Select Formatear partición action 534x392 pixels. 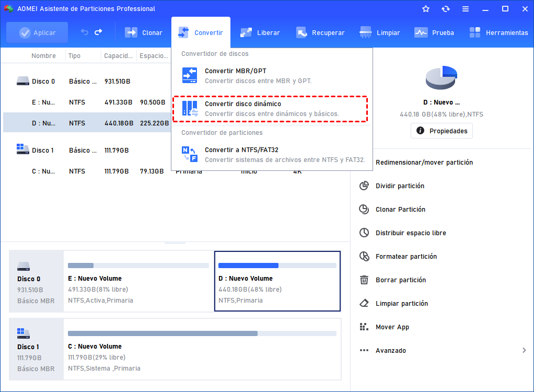[x=405, y=257]
